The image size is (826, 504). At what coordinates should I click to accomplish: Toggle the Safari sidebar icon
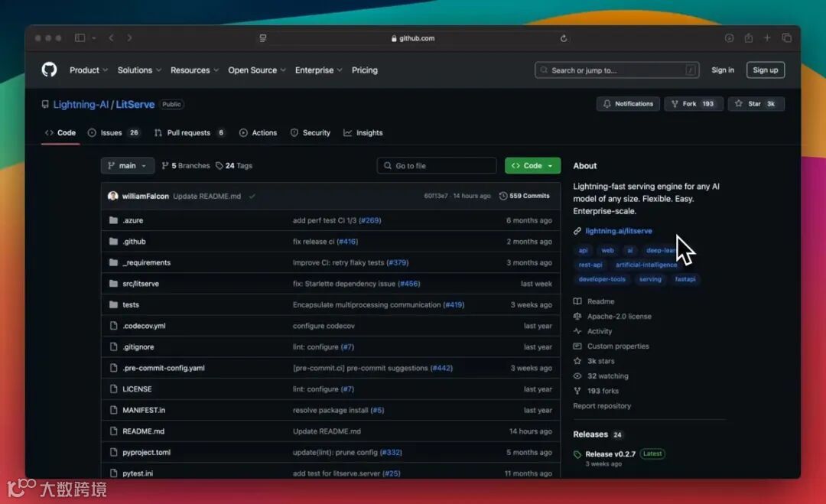tap(80, 38)
